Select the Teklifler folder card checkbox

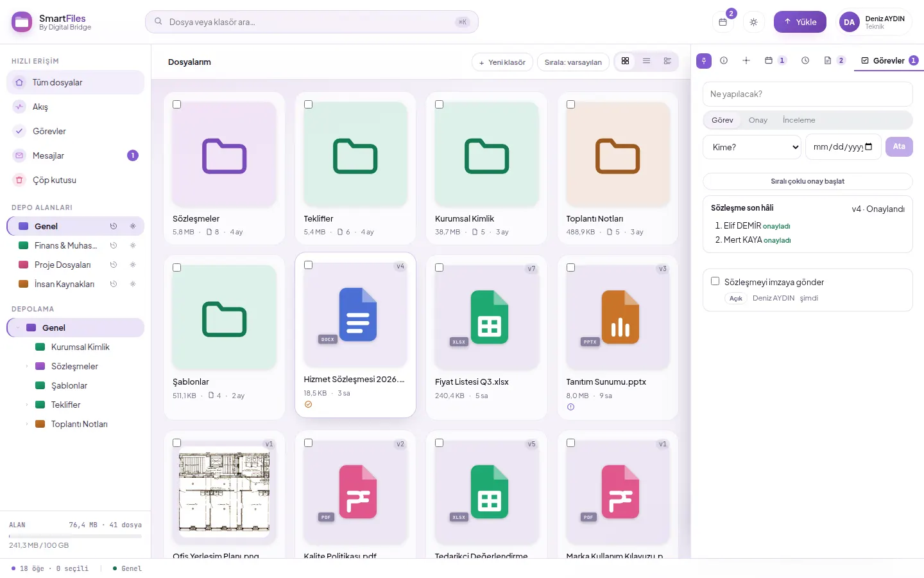[x=308, y=105]
